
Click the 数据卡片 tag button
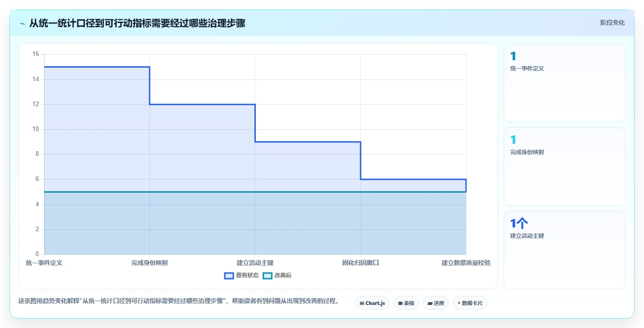(x=470, y=303)
